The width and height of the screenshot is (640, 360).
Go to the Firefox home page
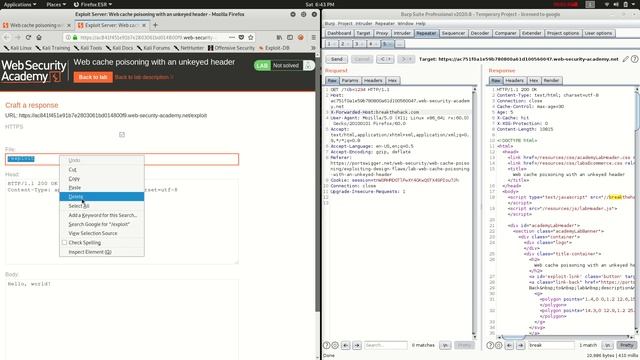tap(39, 37)
